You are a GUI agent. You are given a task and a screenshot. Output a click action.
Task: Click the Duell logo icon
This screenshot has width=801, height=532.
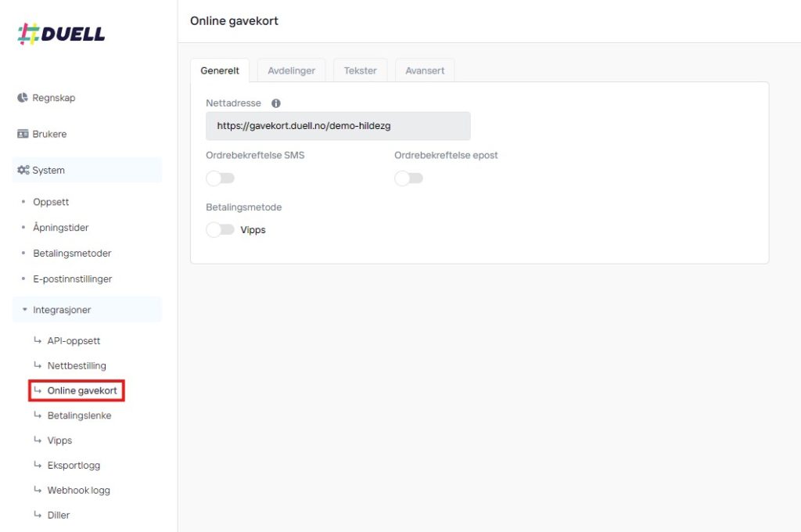pos(29,34)
